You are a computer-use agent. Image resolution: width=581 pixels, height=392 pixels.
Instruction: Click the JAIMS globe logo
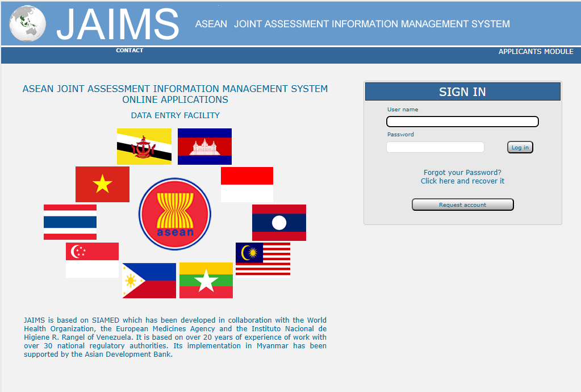tap(27, 23)
